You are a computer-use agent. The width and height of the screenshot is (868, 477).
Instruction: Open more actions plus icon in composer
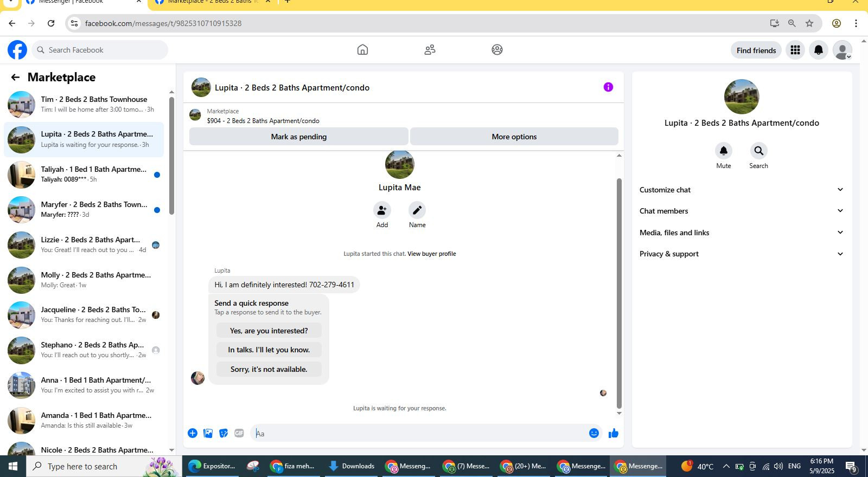pyautogui.click(x=193, y=433)
